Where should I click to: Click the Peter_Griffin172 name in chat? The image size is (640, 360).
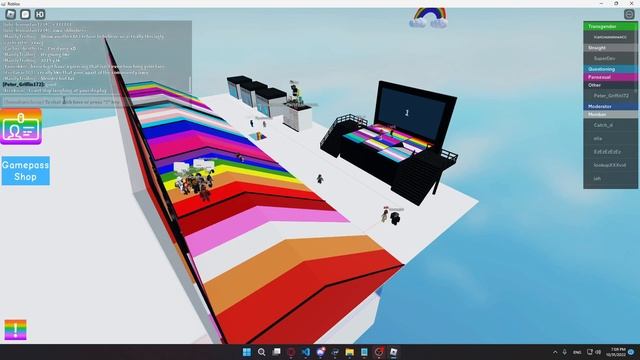[x=23, y=84]
